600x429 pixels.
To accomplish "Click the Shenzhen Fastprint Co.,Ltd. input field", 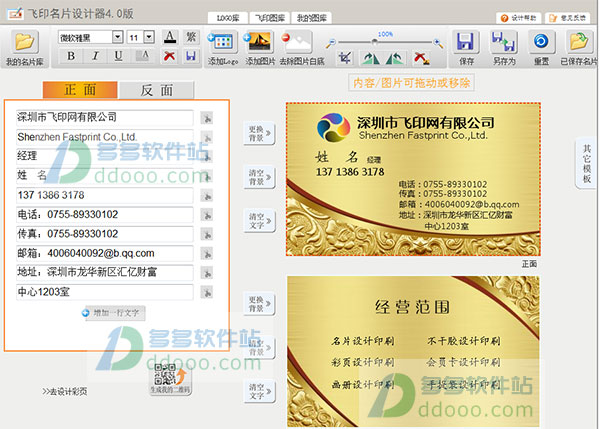I will click(104, 137).
